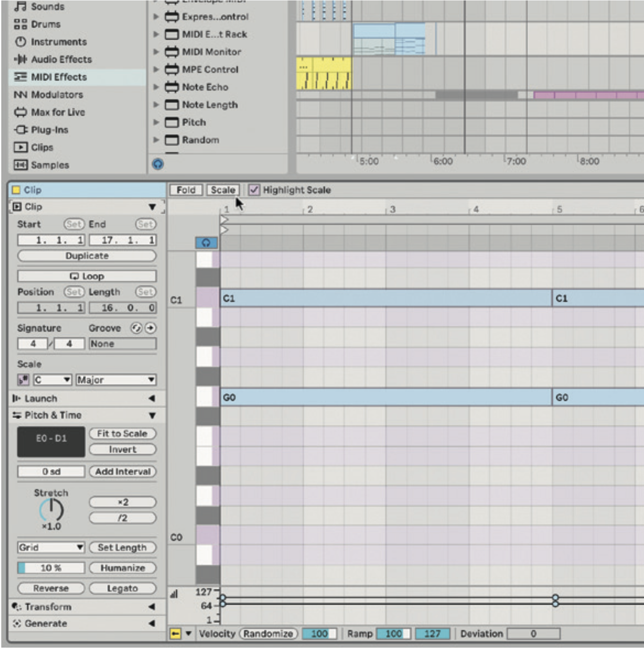Click the Duplicate button
This screenshot has width=644, height=648.
pos(87,256)
